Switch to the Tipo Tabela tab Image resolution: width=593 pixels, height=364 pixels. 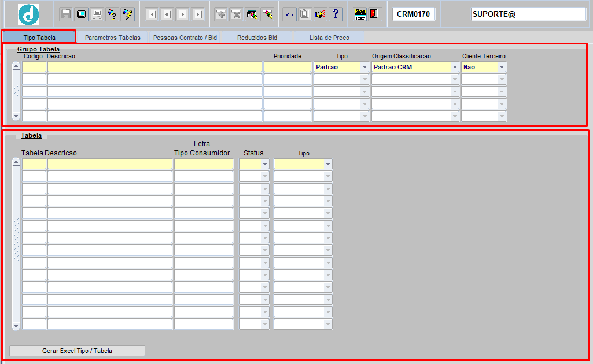[x=39, y=38]
